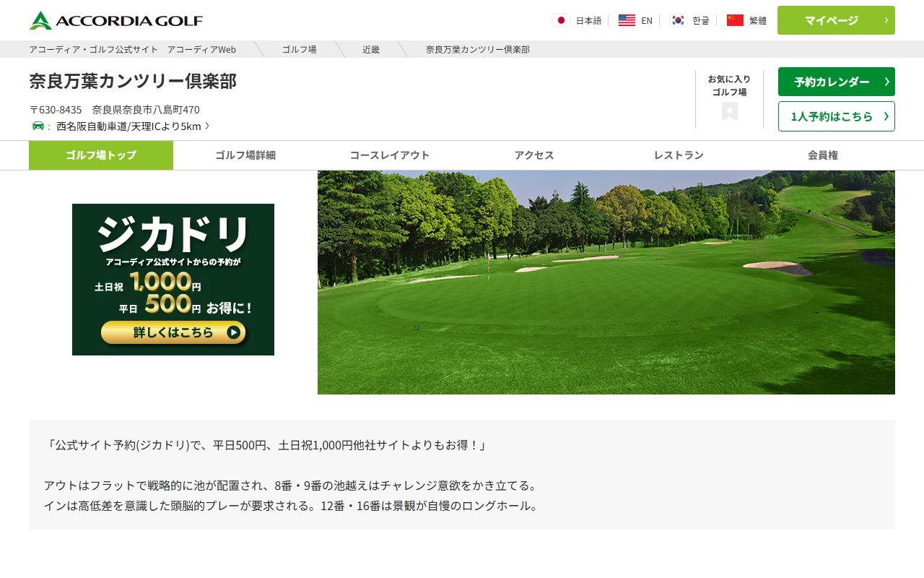Switch language to 한글
924x578 pixels.
click(x=701, y=20)
